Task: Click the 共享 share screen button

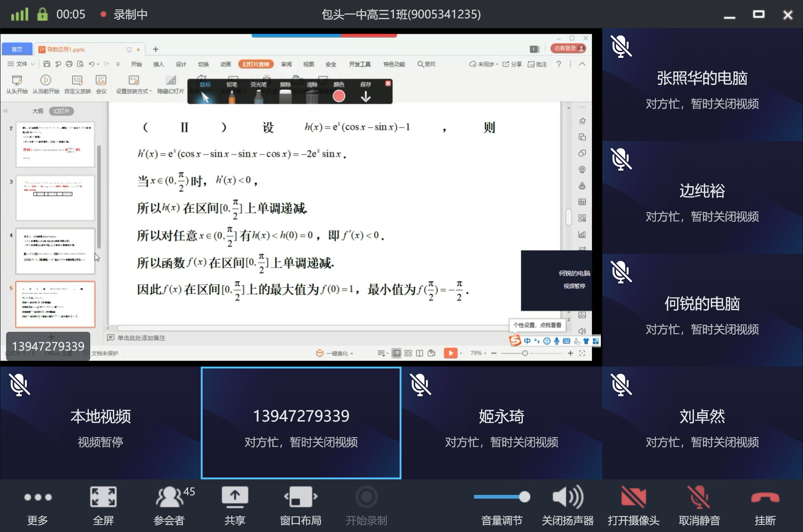Action: coord(235,506)
